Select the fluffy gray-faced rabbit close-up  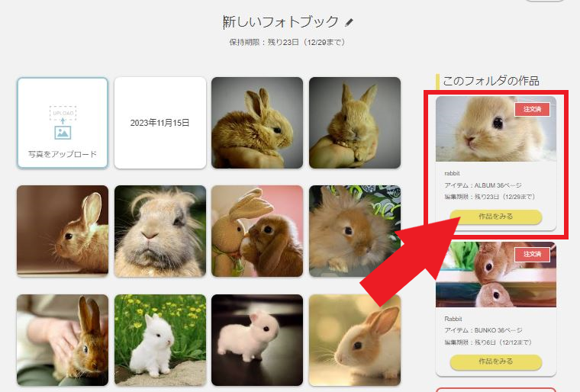[x=159, y=231]
